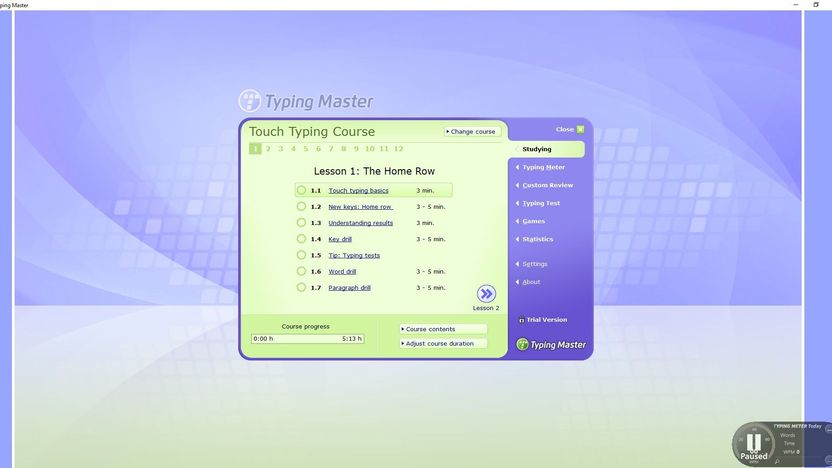Open the Tip: Typing tests link

(354, 255)
